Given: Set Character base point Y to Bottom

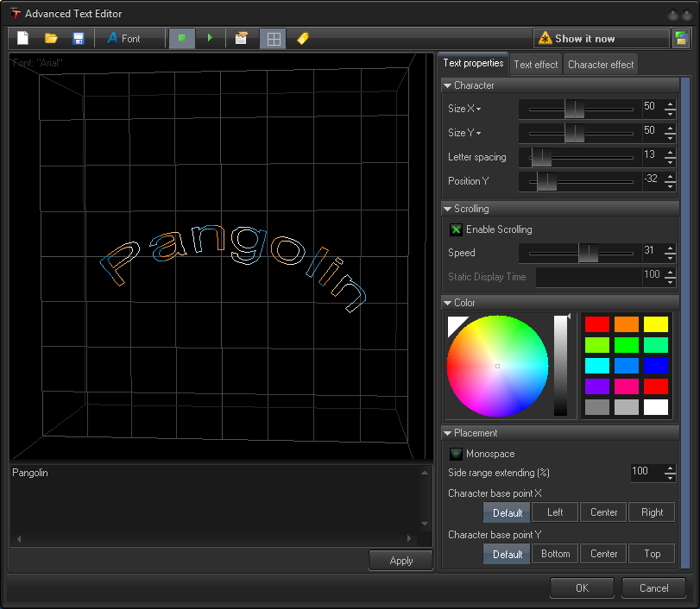Looking at the screenshot, I should [x=555, y=554].
